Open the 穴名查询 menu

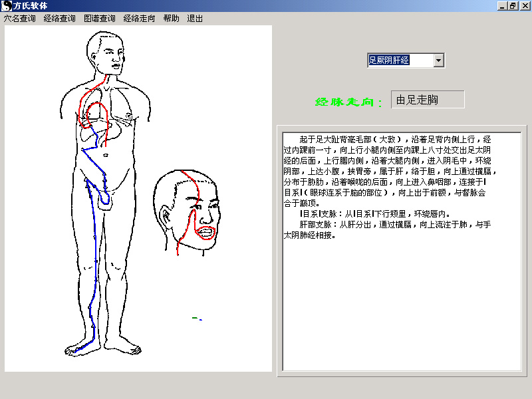point(20,19)
